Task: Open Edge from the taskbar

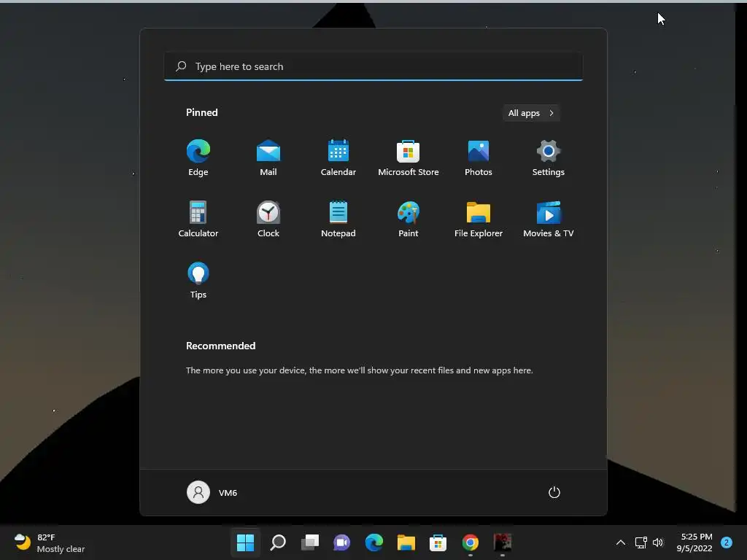Action: [x=374, y=542]
